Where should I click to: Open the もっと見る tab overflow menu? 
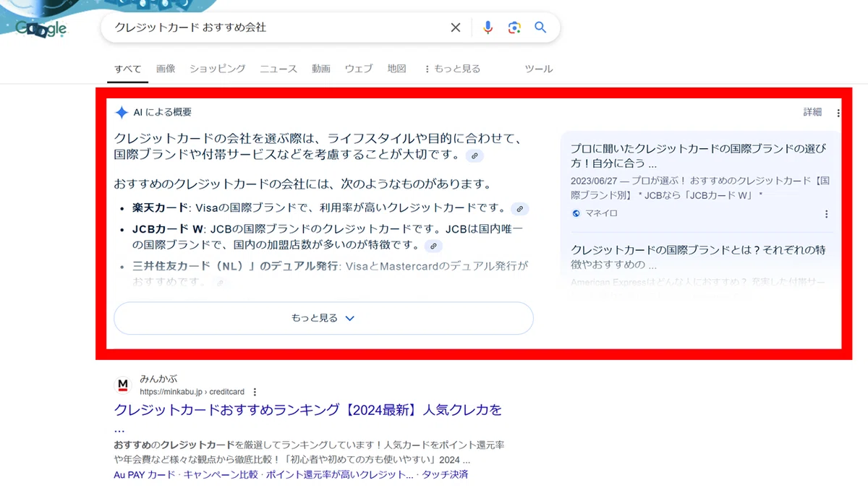452,69
